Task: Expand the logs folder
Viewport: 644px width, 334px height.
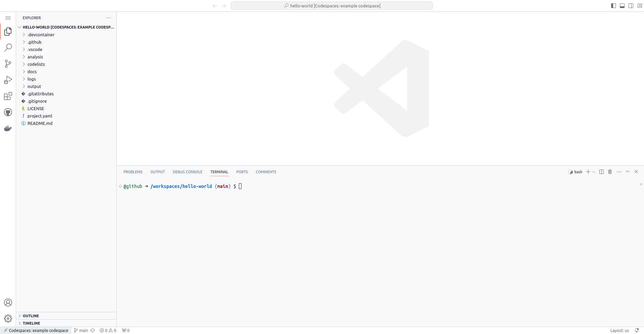Action: pos(66,79)
